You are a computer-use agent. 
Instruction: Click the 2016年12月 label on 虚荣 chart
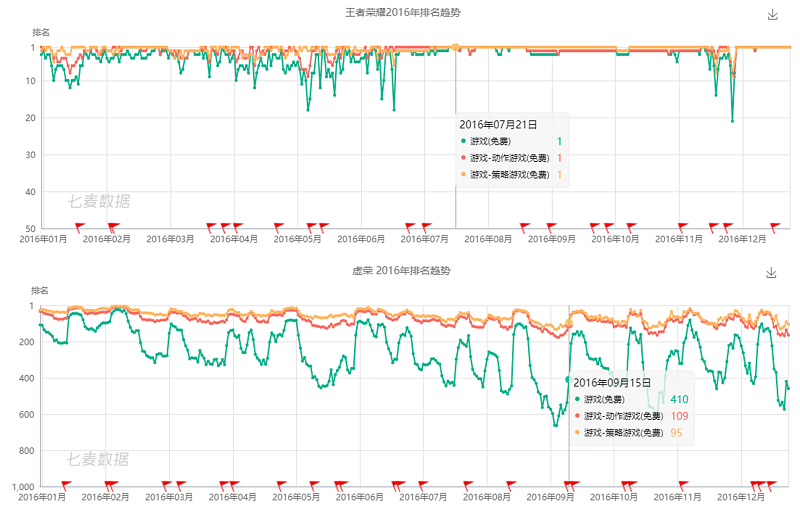[x=741, y=497]
